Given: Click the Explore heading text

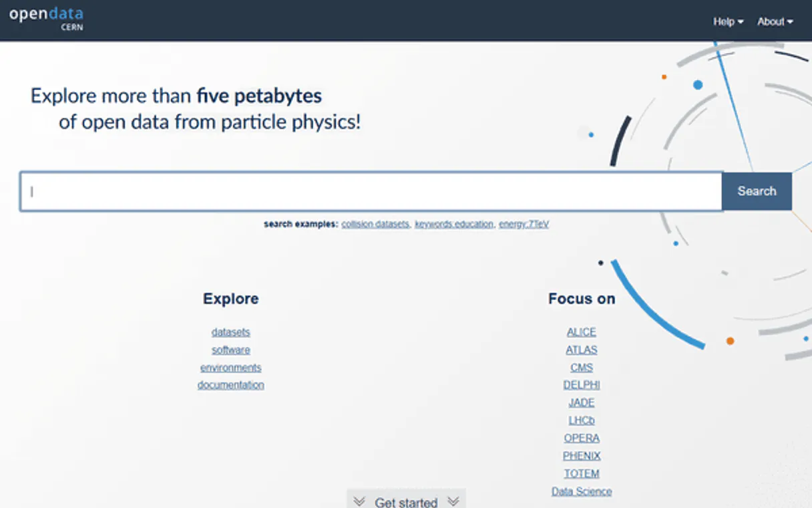Looking at the screenshot, I should pos(231,299).
